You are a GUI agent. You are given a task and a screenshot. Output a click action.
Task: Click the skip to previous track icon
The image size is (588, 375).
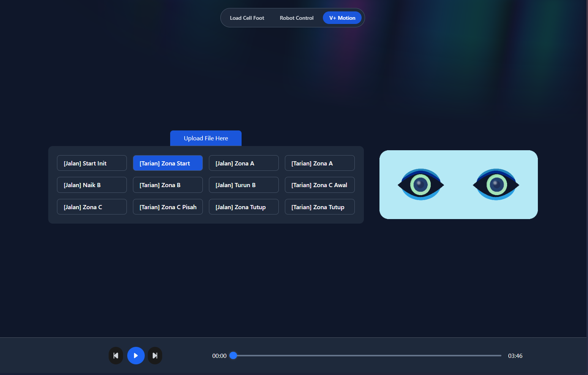tap(116, 356)
